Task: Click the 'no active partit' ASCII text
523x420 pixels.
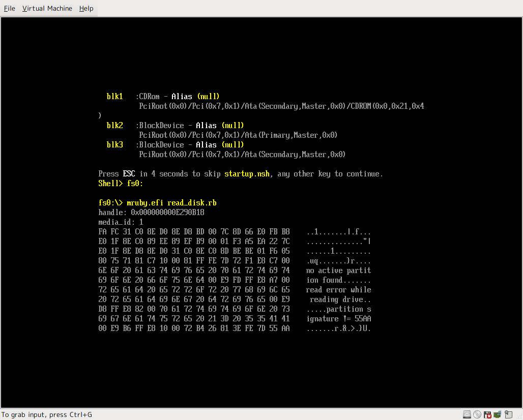Action: [338, 271]
